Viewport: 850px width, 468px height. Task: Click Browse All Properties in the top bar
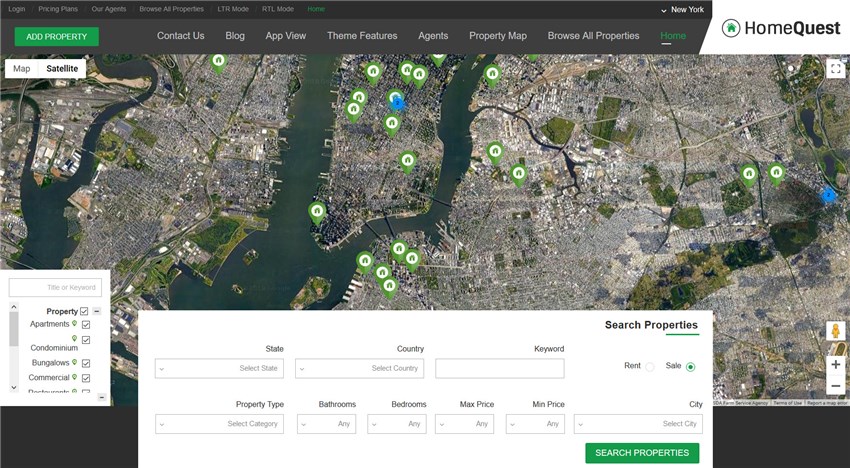coord(171,9)
